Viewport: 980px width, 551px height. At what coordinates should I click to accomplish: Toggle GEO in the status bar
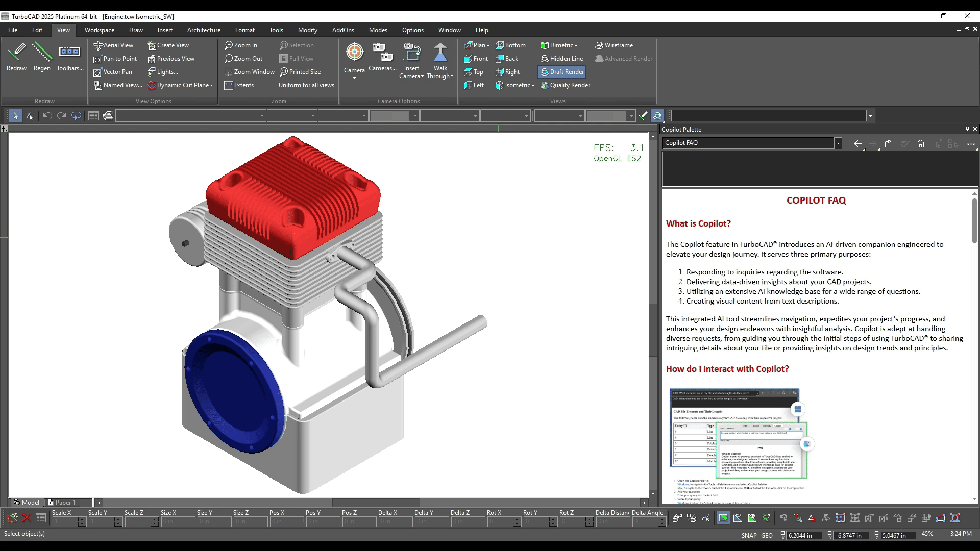pos(767,535)
